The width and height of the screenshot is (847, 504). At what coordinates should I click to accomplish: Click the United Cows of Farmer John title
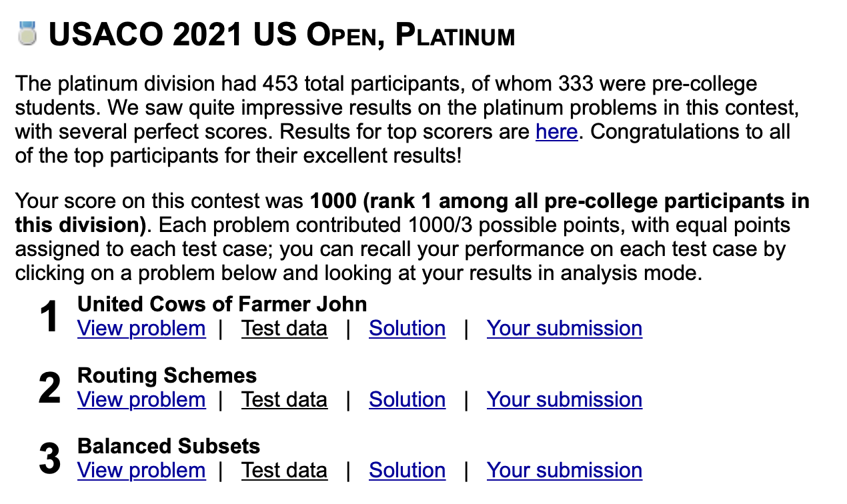click(222, 305)
